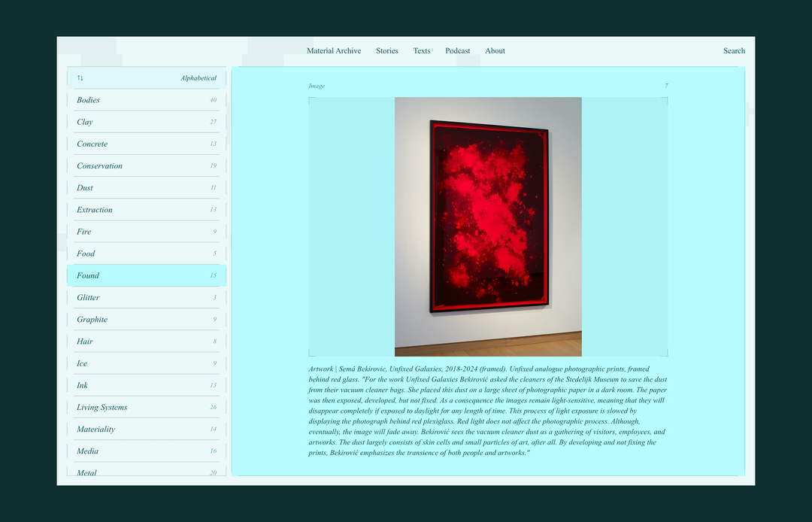This screenshot has height=522, width=812.
Task: Select the Food category
Action: (x=147, y=253)
